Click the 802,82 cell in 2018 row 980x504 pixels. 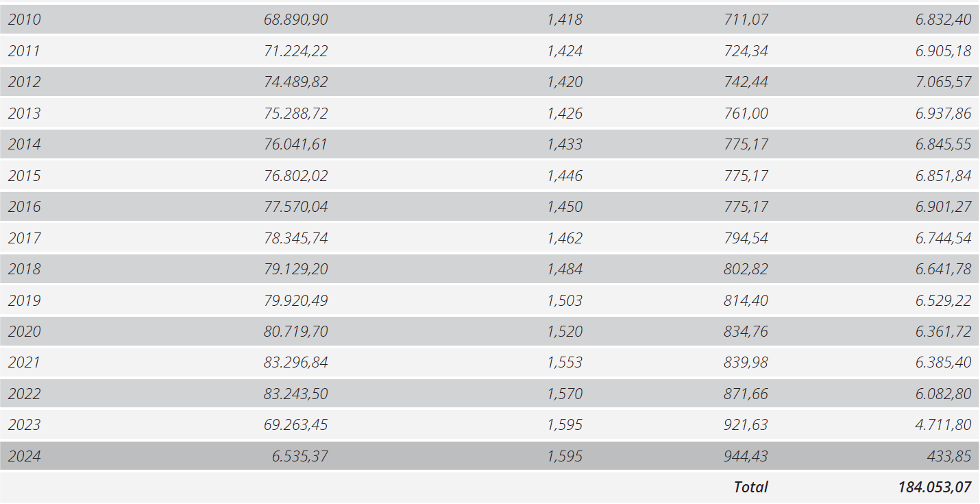tap(746, 269)
